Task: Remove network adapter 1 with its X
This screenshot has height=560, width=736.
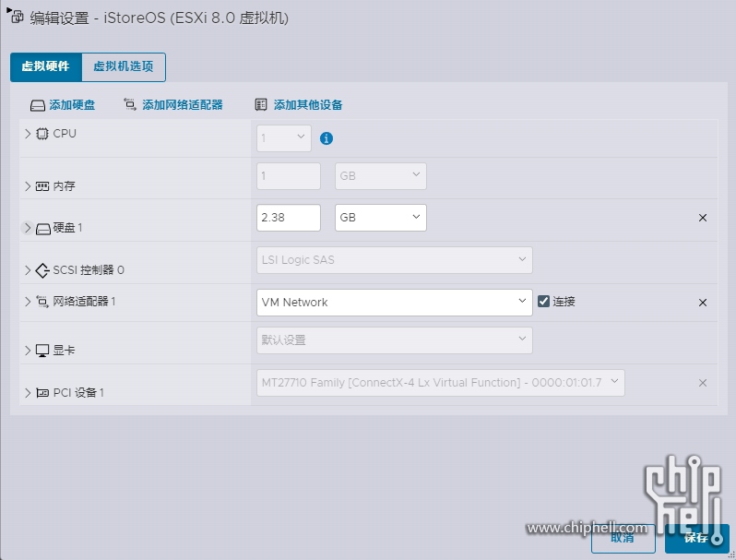Action: 703,303
